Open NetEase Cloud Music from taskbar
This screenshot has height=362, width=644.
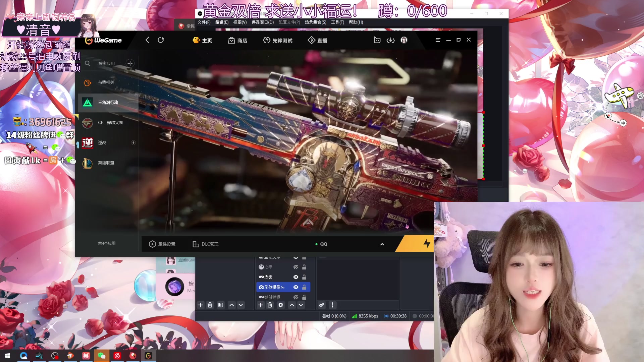coord(117,356)
